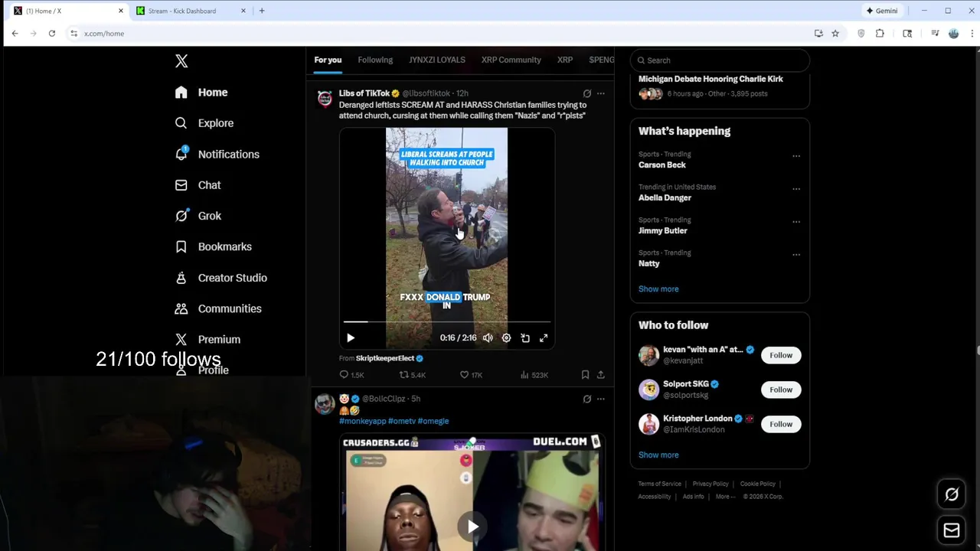
Task: Open video settings gear
Action: [x=506, y=338]
